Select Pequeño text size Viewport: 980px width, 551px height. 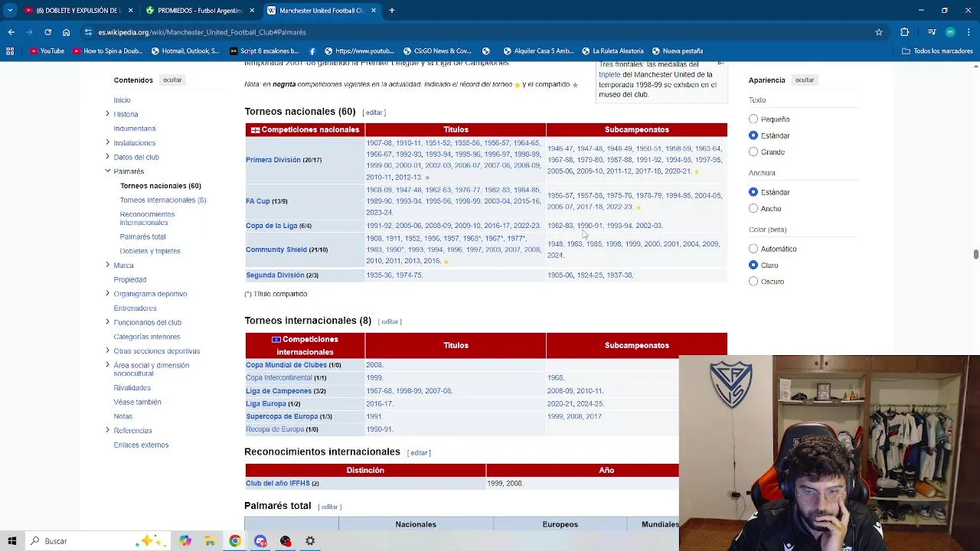pos(753,119)
